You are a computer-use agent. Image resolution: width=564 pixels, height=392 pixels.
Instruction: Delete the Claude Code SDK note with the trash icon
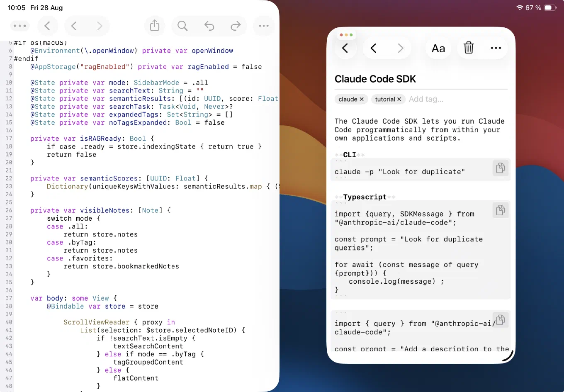click(469, 48)
